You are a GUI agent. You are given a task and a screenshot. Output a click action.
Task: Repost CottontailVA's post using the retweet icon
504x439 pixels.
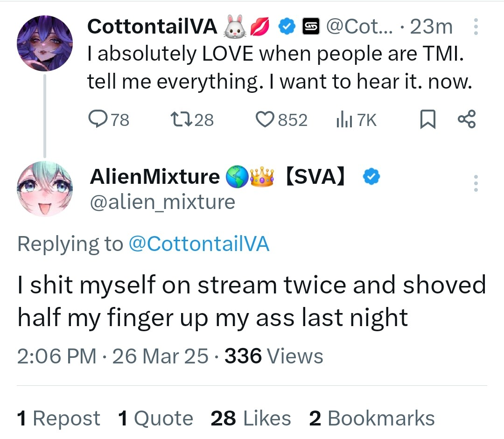179,120
